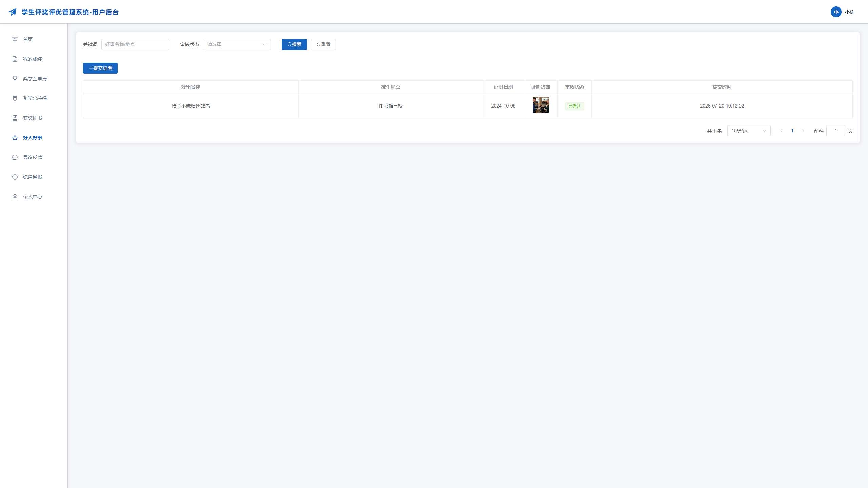
Task: Click the 搜索 search button
Action: pos(294,44)
